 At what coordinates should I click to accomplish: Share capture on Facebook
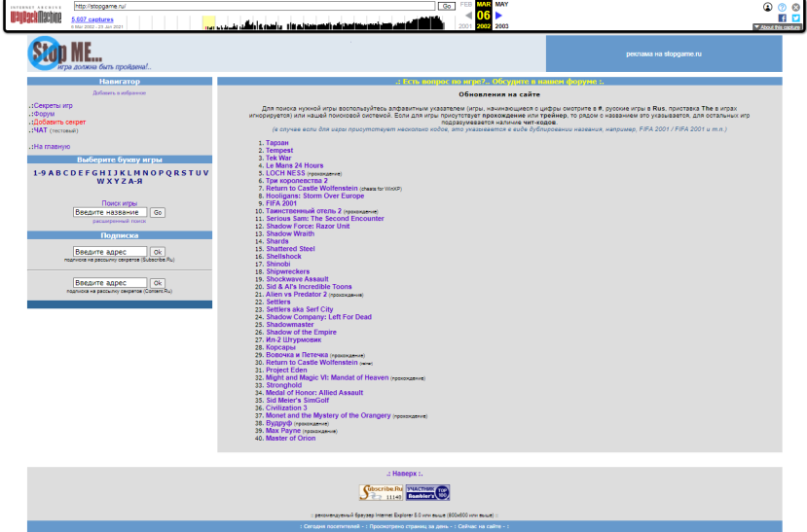click(x=783, y=18)
